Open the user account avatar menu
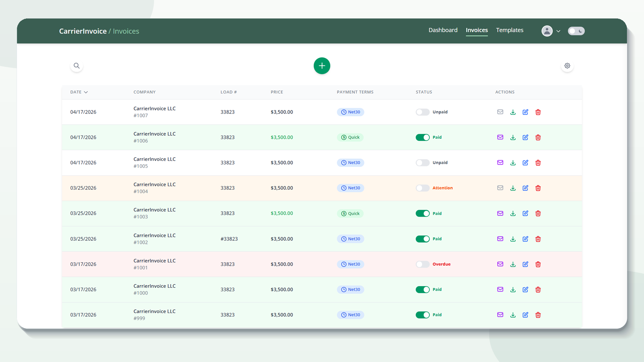This screenshot has width=644, height=362. pyautogui.click(x=551, y=31)
